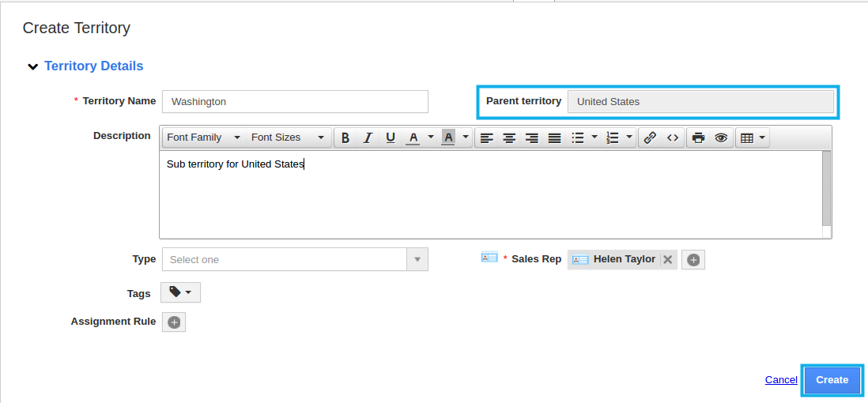Open the text color dropdown arrow
The width and height of the screenshot is (868, 403).
[x=431, y=137]
